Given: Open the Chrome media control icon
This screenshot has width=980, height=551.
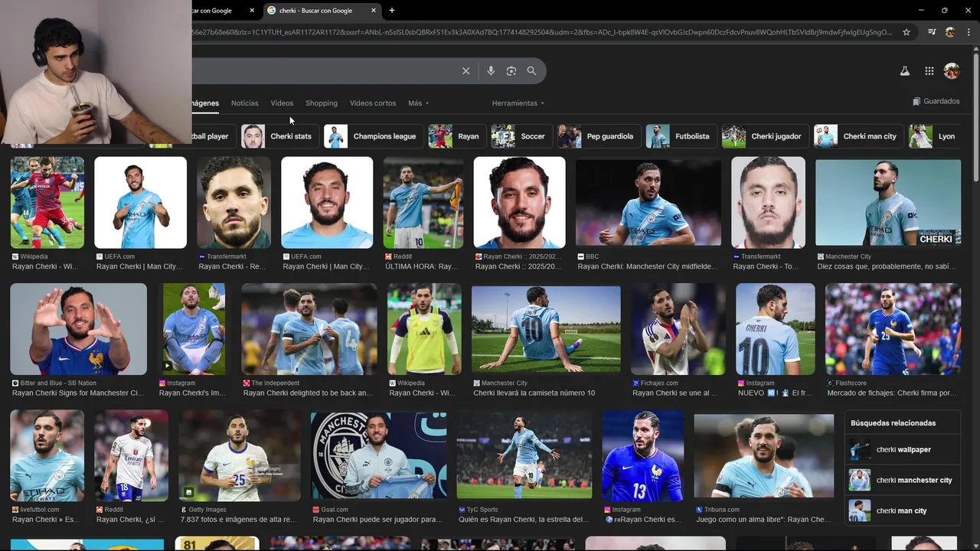Looking at the screenshot, I should pyautogui.click(x=932, y=32).
